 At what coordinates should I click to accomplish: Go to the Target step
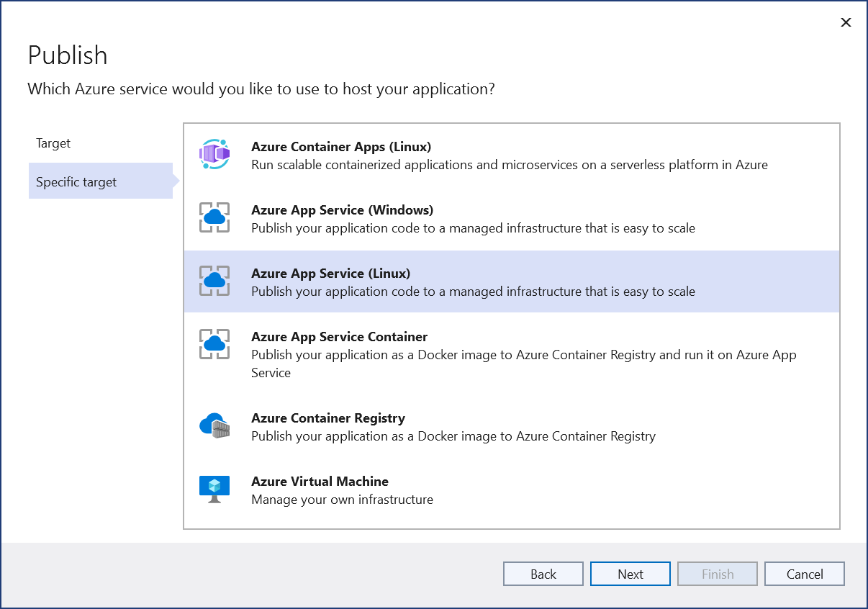pos(53,143)
